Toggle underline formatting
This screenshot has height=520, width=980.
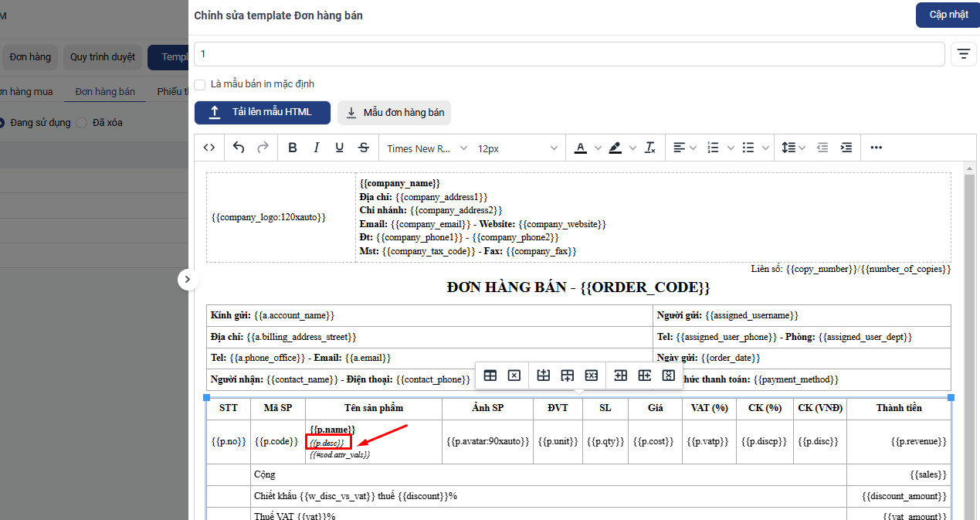pyautogui.click(x=339, y=148)
